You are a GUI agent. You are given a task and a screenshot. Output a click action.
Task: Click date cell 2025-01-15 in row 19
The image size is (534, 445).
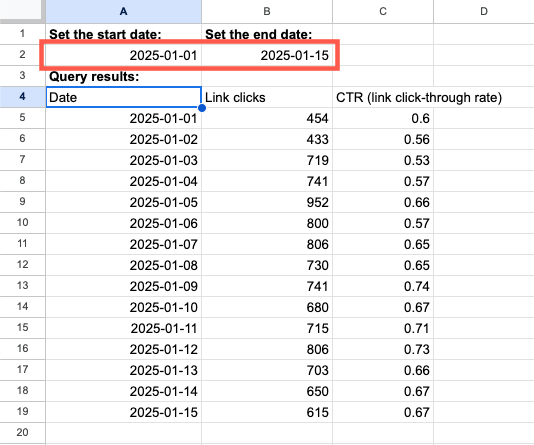[x=124, y=412]
